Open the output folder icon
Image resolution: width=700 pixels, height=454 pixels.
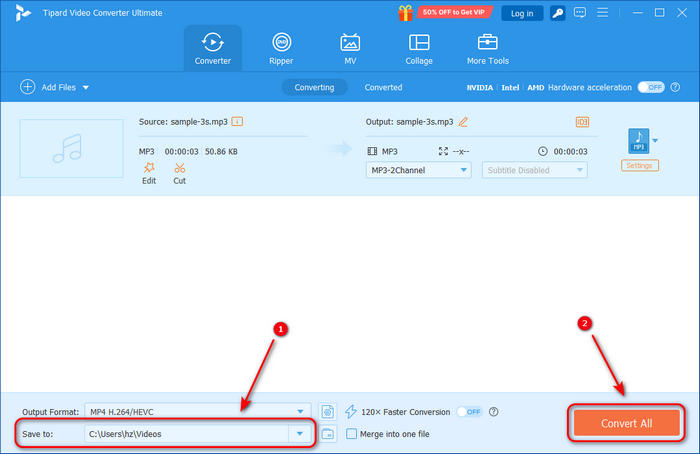click(328, 433)
